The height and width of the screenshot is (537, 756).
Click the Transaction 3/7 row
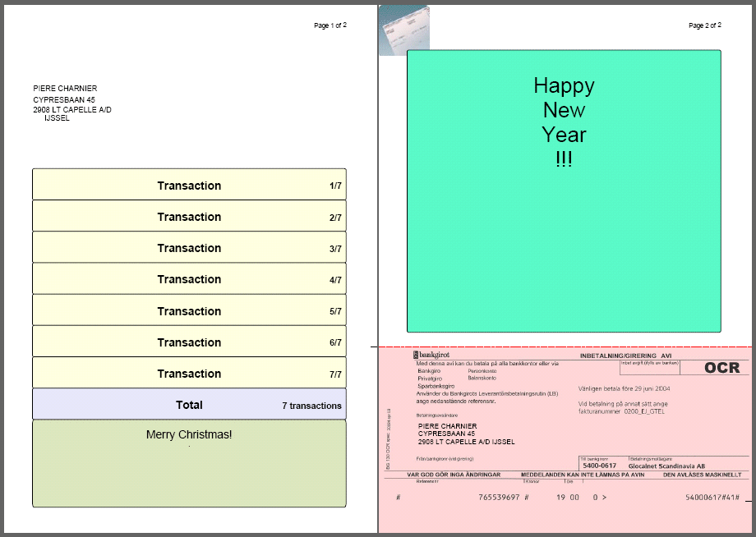189,248
